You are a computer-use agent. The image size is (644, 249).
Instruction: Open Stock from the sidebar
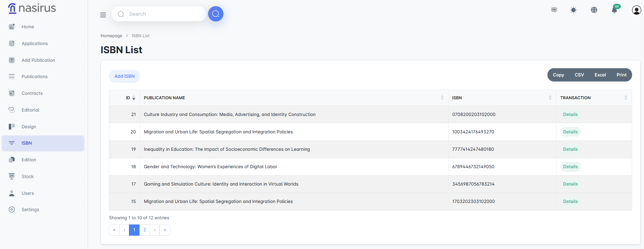[x=27, y=176]
